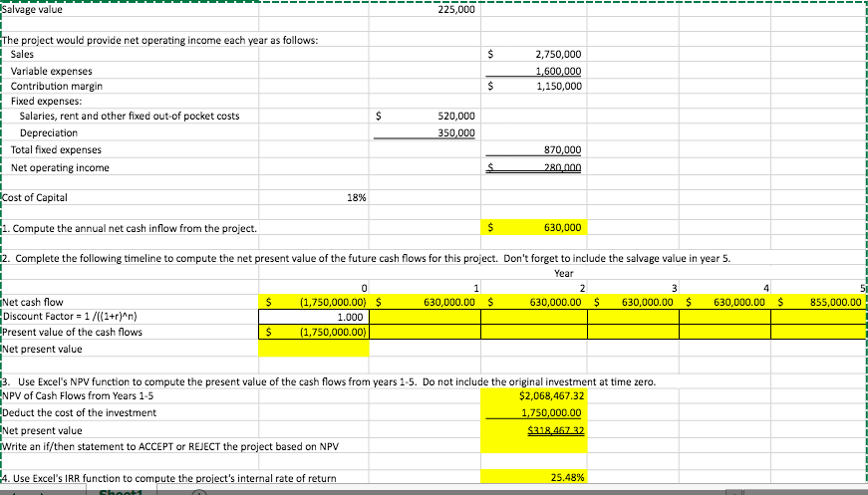Click 1,750,000.00 beside Deduct the cost of investment
This screenshot has width=868, height=495.
pos(533,412)
